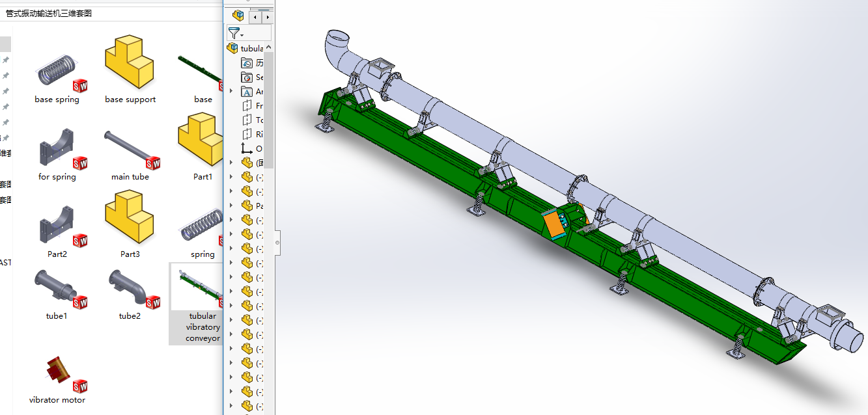Select the Right plane in the tree

pyautogui.click(x=253, y=135)
